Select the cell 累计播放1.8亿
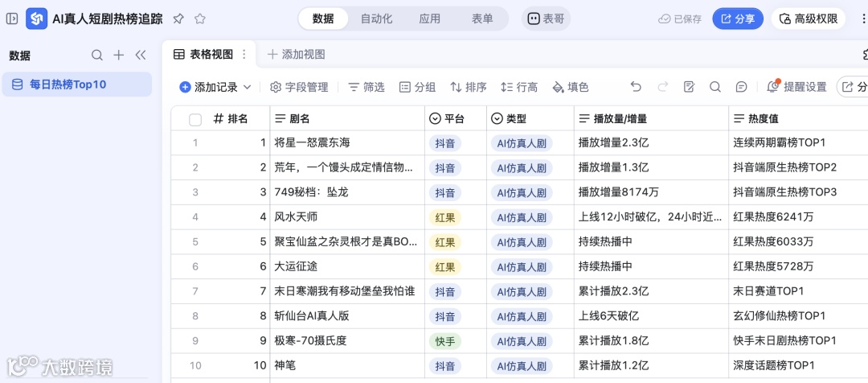The height and width of the screenshot is (383, 868). point(651,341)
